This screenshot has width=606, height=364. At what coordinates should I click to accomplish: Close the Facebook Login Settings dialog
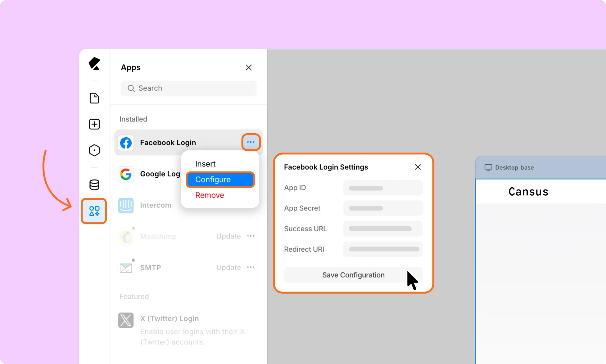point(418,167)
